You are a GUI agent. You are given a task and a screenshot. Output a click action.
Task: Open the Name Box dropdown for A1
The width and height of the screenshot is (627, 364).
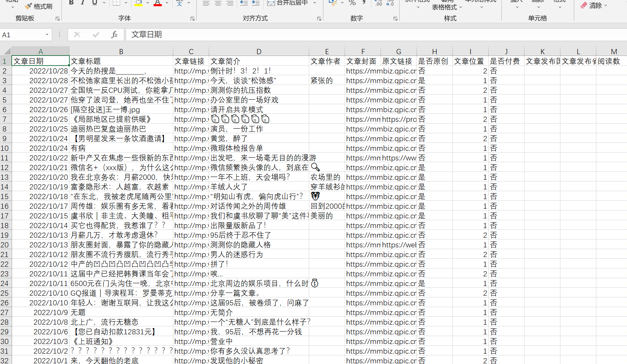[47, 35]
